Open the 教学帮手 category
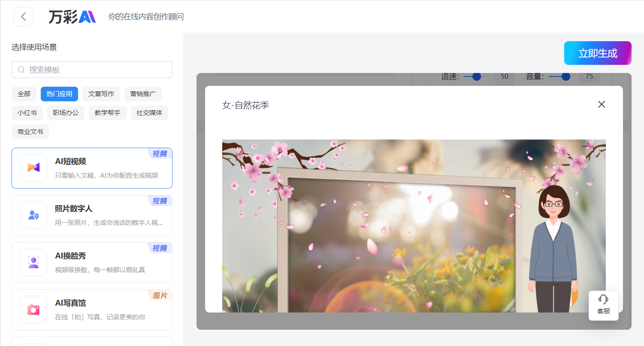This screenshot has width=644, height=346. coord(108,113)
